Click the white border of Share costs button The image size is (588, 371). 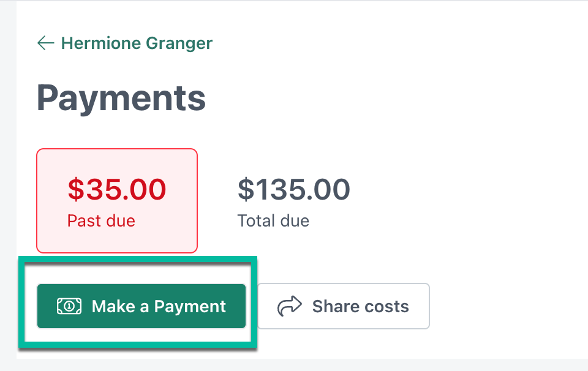[x=344, y=284]
